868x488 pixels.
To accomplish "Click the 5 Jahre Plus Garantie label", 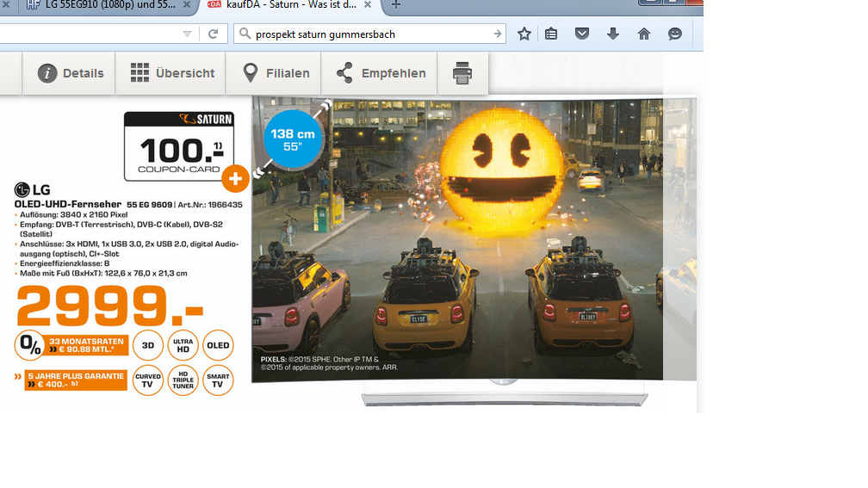I will (76, 380).
